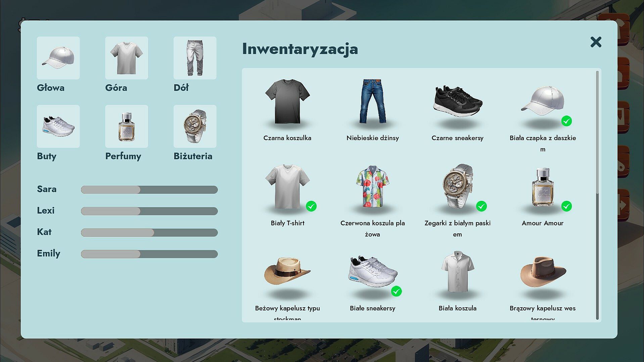The image size is (644, 362).
Task: Select the Biżuteria watch equipment slot
Action: pyautogui.click(x=195, y=126)
